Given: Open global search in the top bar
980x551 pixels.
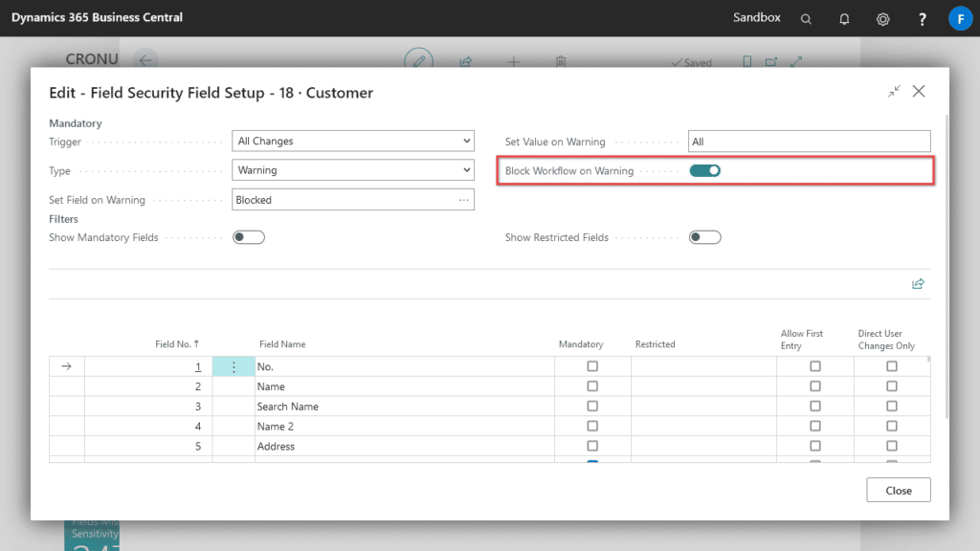Looking at the screenshot, I should pyautogui.click(x=806, y=17).
